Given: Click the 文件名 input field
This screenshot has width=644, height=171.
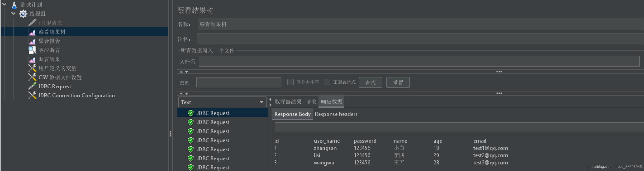Looking at the screenshot, I should click(x=419, y=61).
